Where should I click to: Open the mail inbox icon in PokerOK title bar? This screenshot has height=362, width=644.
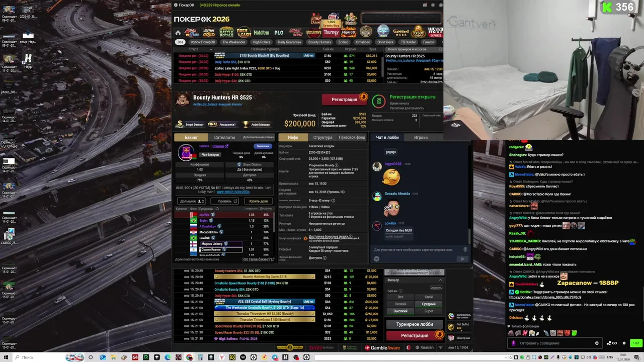tap(425, 5)
